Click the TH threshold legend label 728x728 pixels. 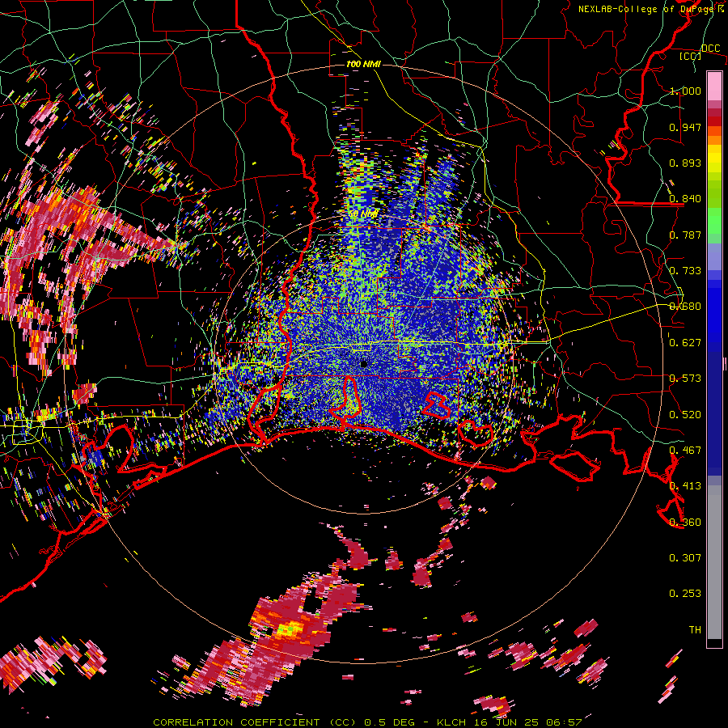(695, 630)
